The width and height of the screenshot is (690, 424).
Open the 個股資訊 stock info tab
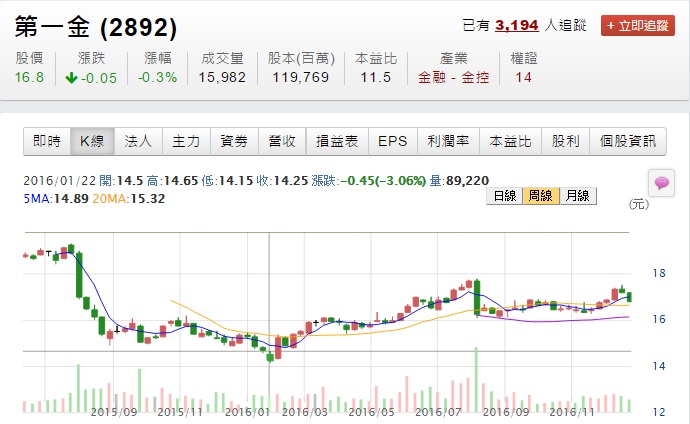[627, 142]
